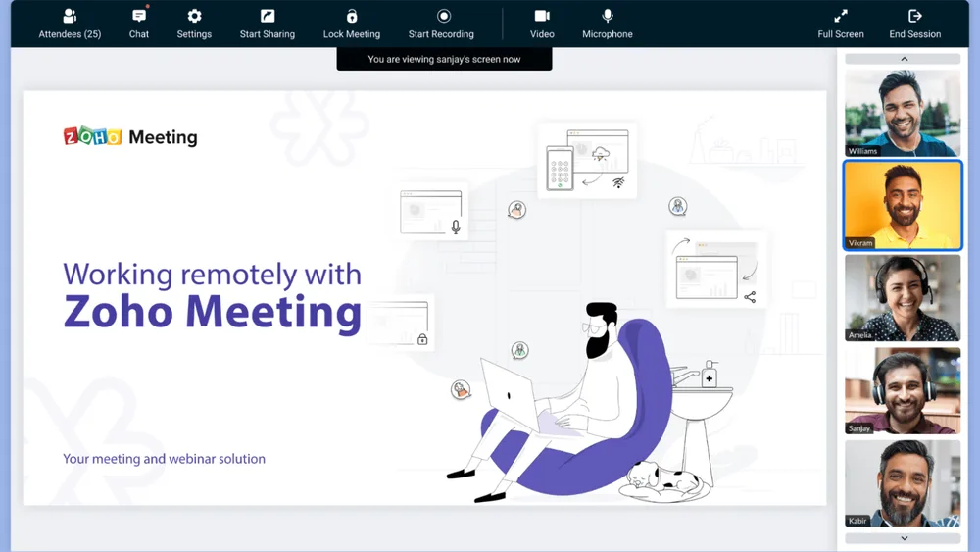Open the Chat panel
This screenshot has width=980, height=552.
click(139, 24)
